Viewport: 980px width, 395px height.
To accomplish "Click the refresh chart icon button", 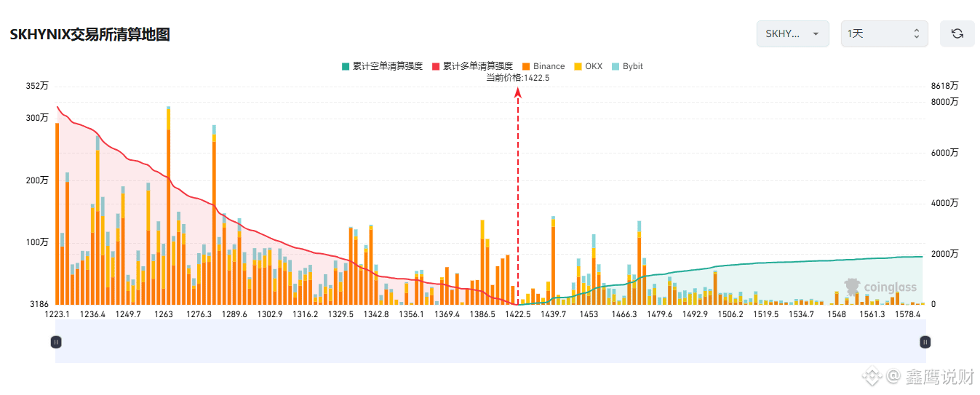I will [957, 33].
